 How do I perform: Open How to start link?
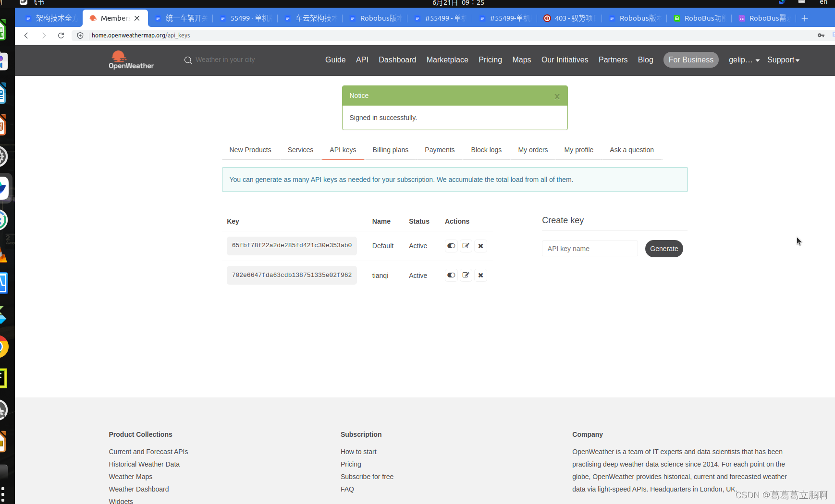[358, 452]
